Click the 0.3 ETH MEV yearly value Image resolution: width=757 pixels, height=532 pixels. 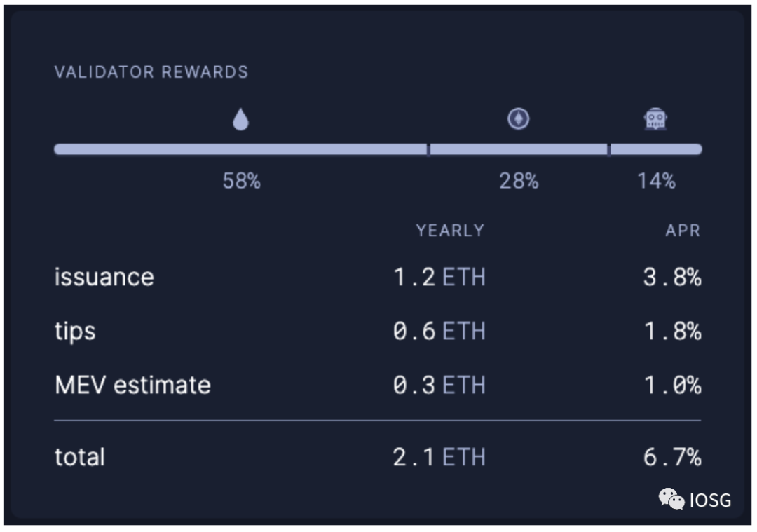coord(439,385)
